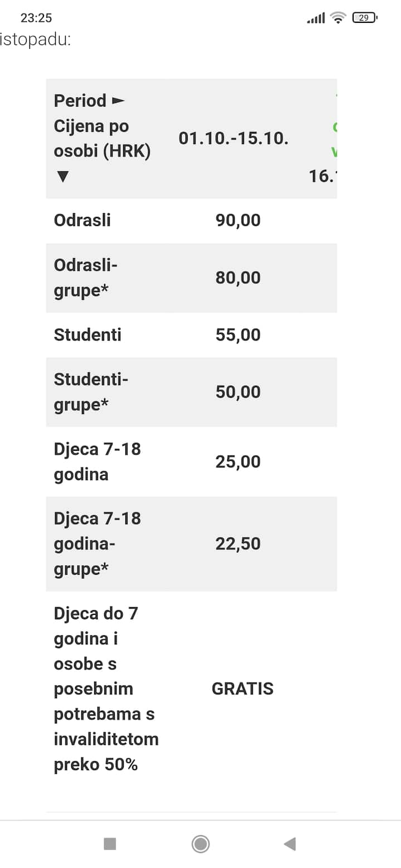Screen dimensions: 401x868
Task: Tap the Wi-Fi status icon
Action: 338,18
